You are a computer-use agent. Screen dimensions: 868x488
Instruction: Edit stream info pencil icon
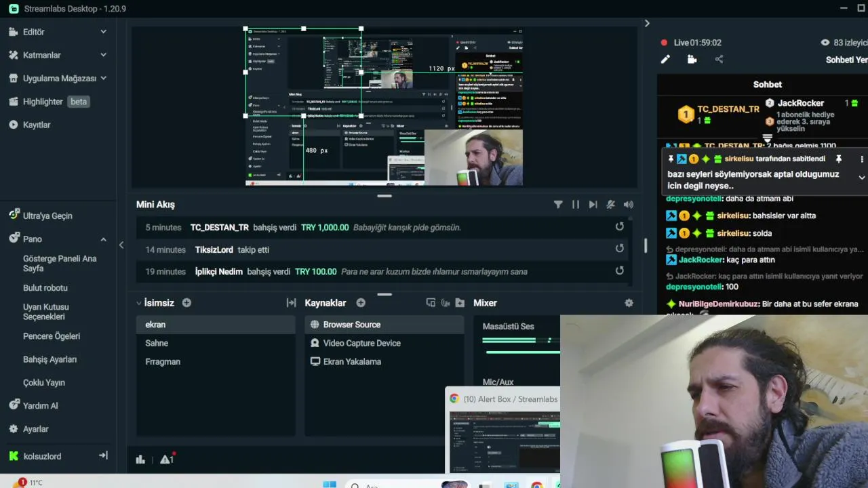665,60
